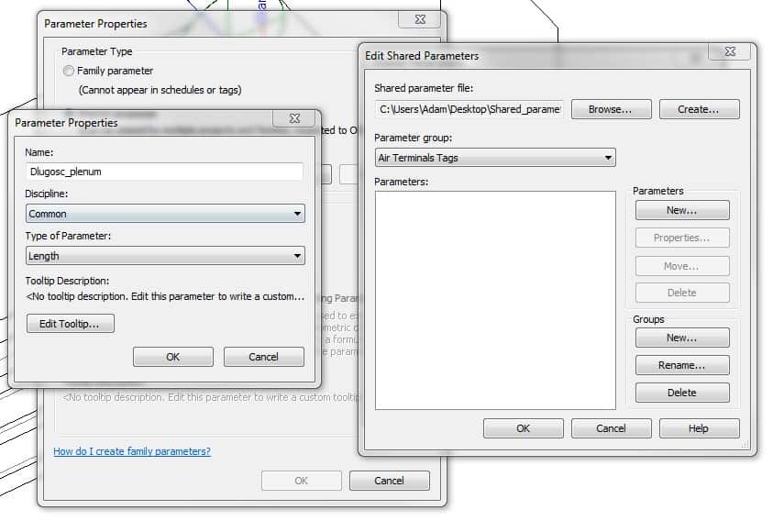Open the 'How do I create family parameters?' link

point(132,451)
